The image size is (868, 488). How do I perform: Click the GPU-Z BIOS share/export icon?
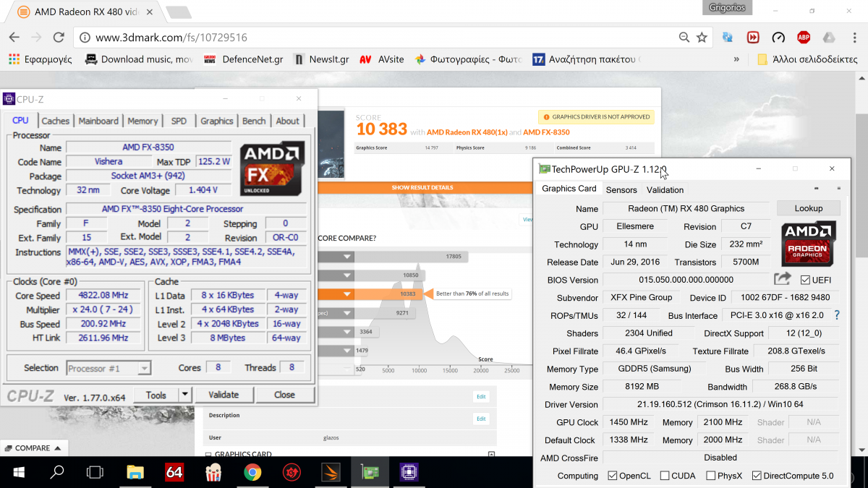[783, 279]
